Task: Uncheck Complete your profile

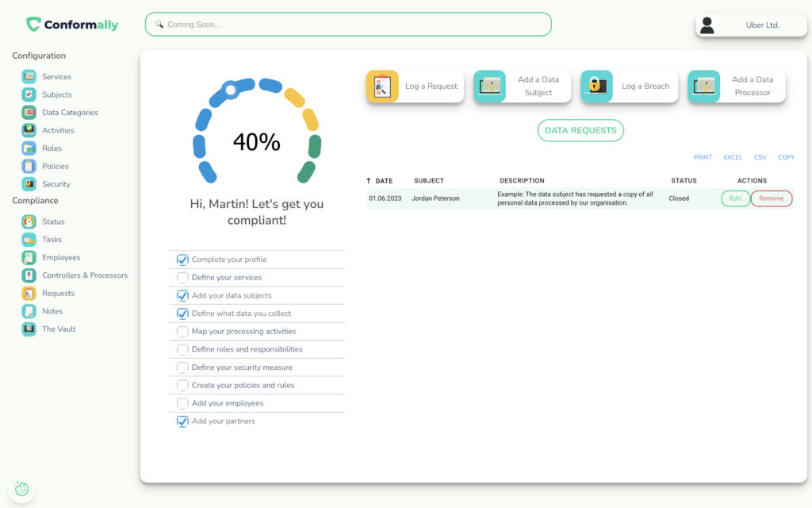Action: (x=182, y=260)
